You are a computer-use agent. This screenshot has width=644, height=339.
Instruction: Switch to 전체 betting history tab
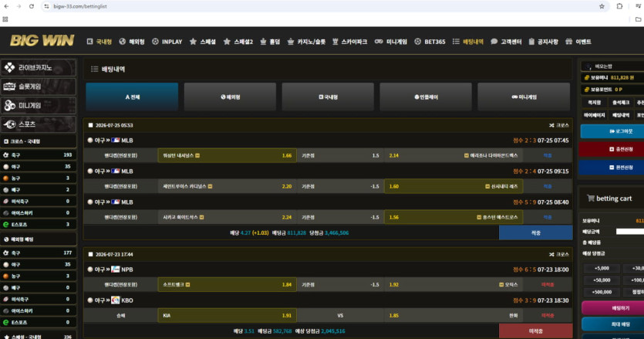pyautogui.click(x=132, y=97)
